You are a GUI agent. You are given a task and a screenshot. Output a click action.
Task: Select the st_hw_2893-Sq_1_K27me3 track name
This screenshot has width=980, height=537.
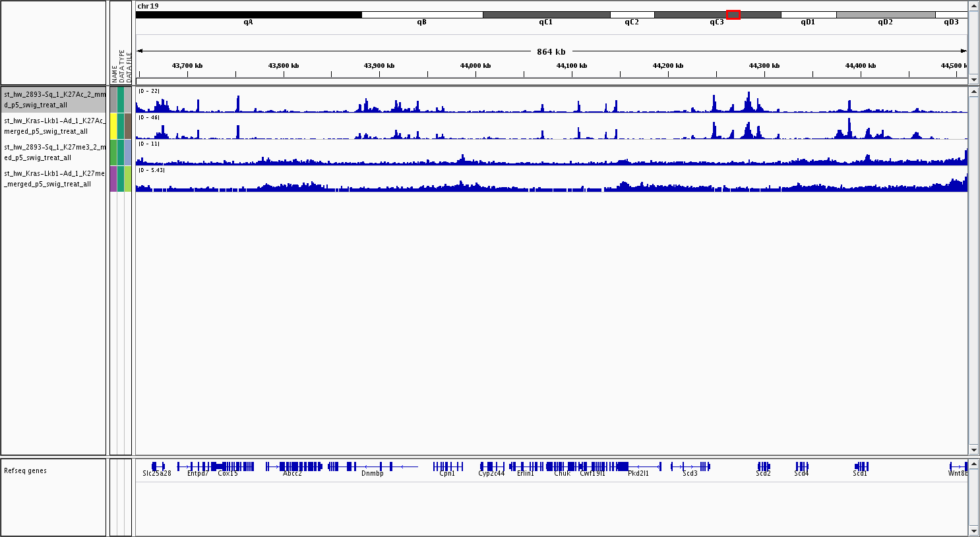point(53,152)
